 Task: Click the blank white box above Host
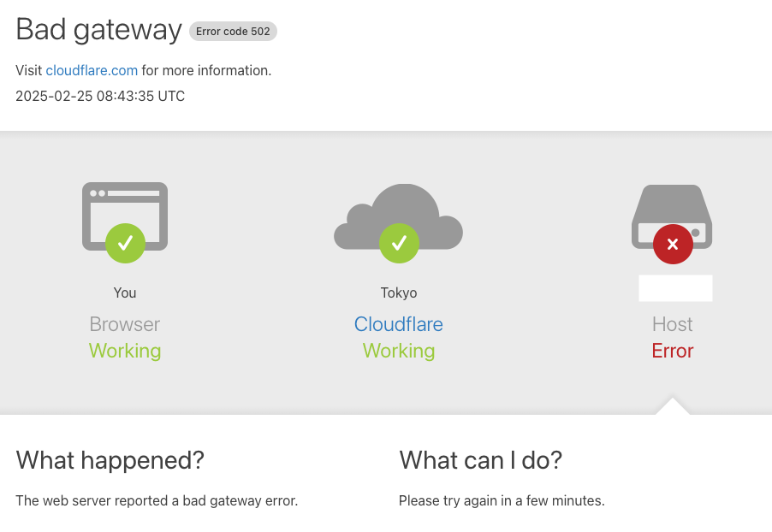675,288
